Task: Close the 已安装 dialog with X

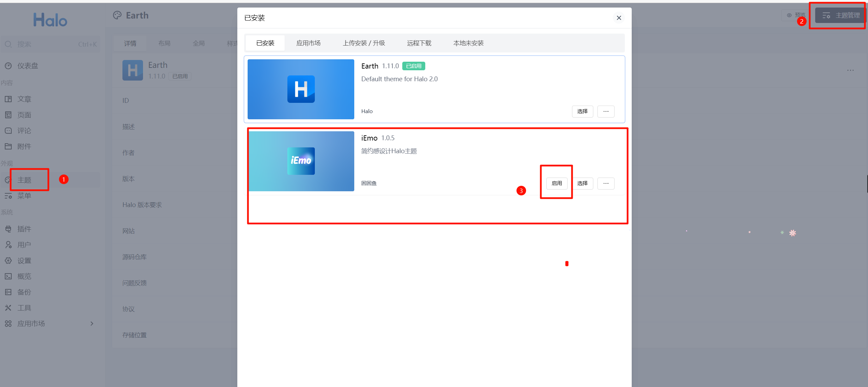Action: [x=619, y=18]
